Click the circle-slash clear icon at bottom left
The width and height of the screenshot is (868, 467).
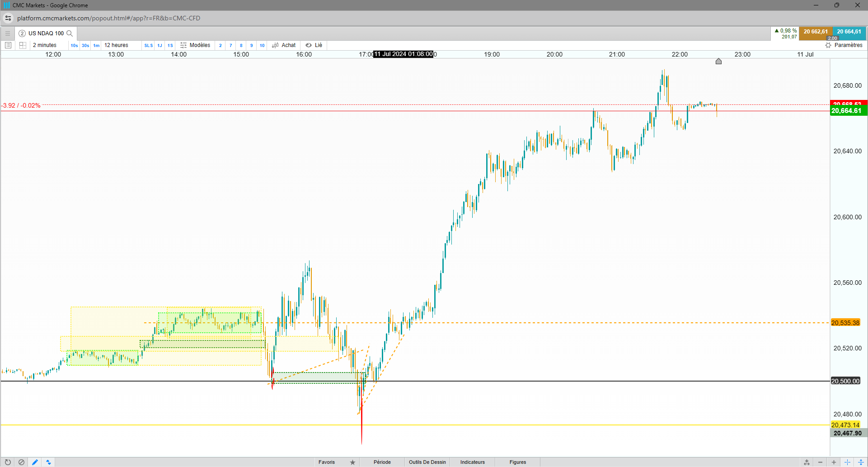21,462
